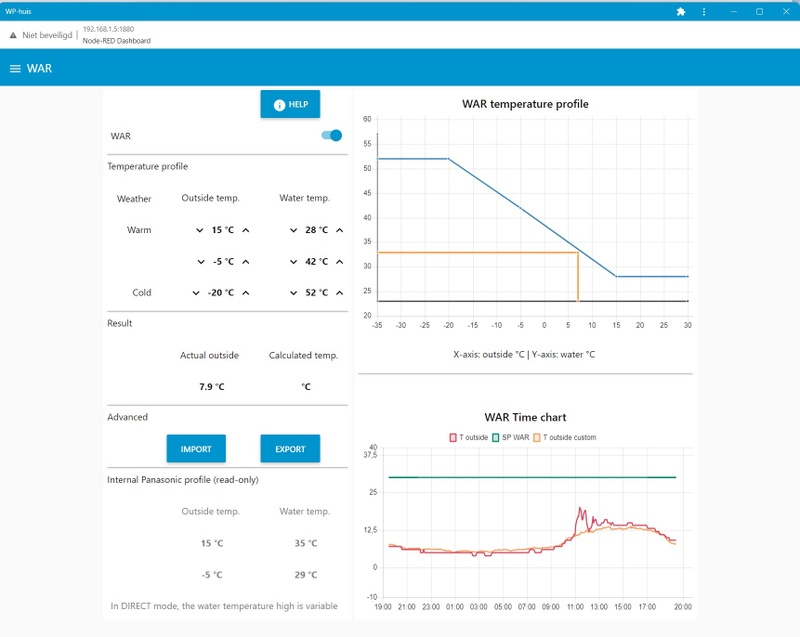This screenshot has width=800, height=637.
Task: Click the Internal Panasonic profile heading
Action: [x=183, y=480]
